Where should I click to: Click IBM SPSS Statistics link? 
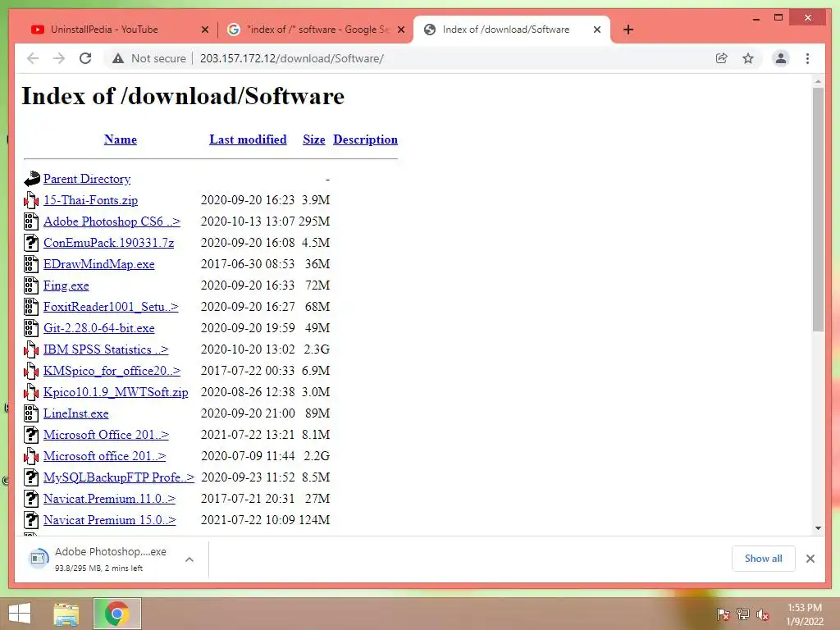tap(106, 349)
